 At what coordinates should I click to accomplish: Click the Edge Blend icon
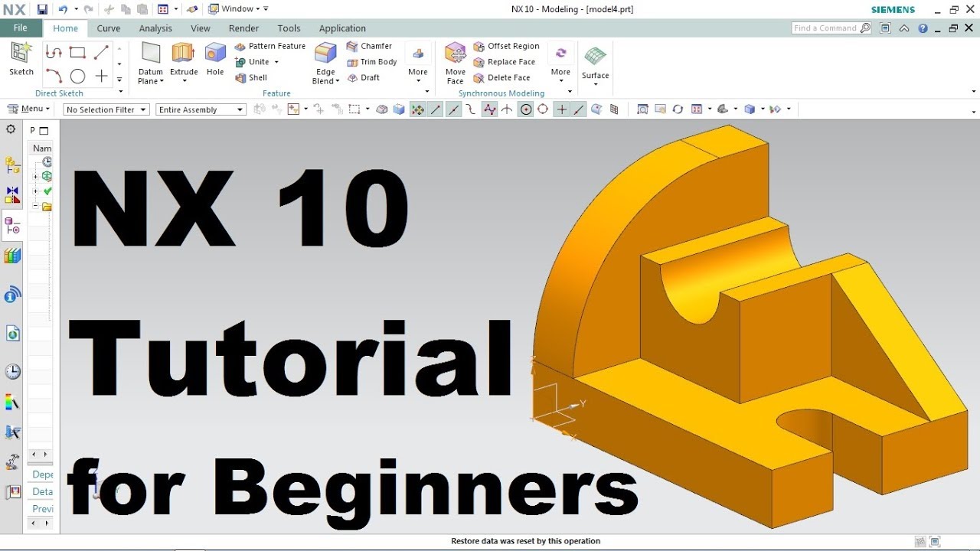pos(325,54)
